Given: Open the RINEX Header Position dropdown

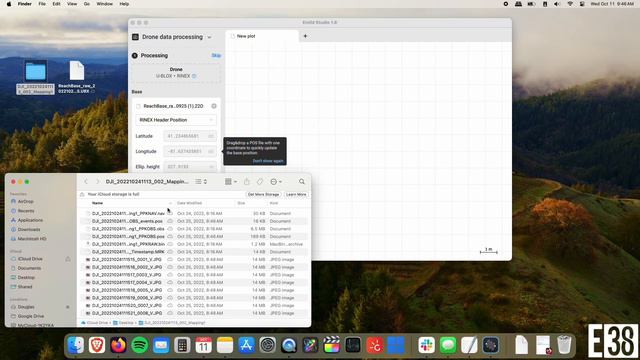Looking at the screenshot, I should 176,120.
